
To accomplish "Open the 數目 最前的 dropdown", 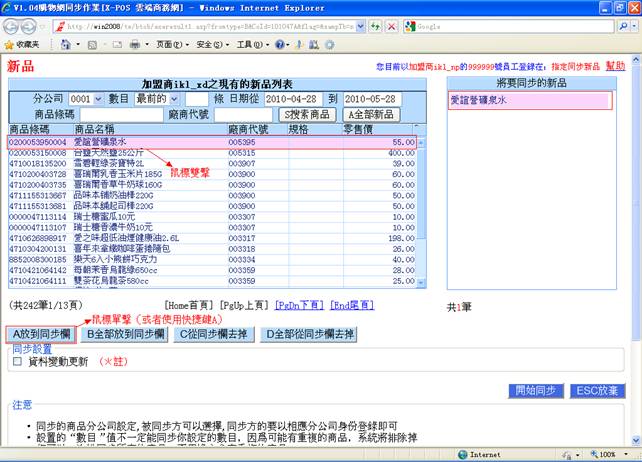I will coord(158,100).
